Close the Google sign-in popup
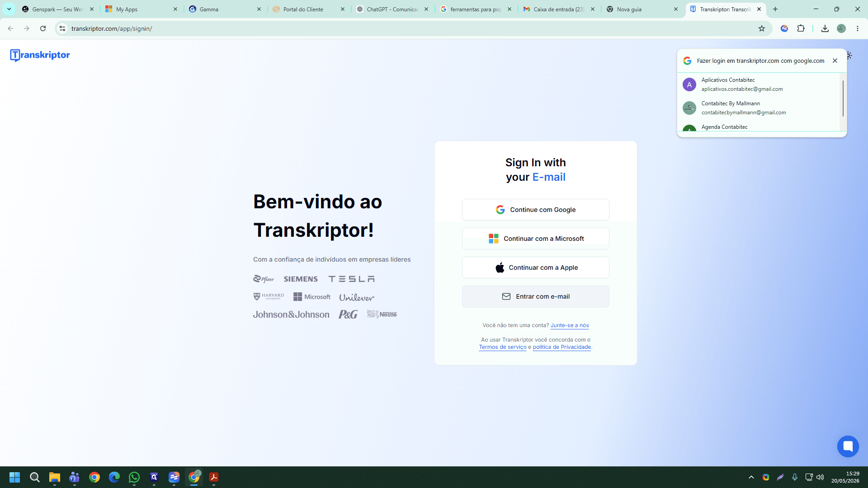This screenshot has height=488, width=868. point(835,61)
